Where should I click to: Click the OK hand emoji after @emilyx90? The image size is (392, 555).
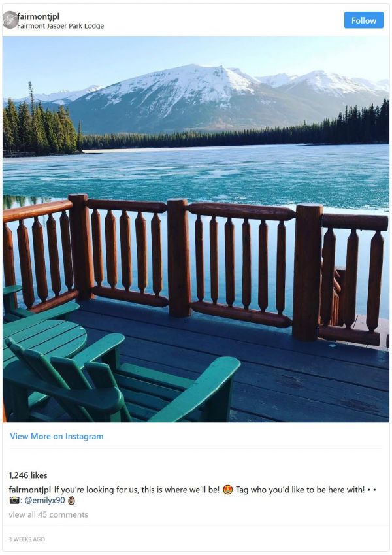point(72,500)
